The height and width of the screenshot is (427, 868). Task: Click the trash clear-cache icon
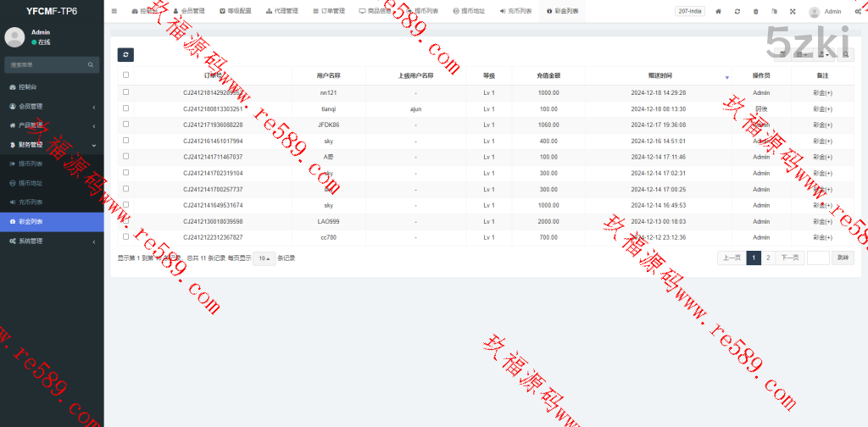[x=755, y=12]
